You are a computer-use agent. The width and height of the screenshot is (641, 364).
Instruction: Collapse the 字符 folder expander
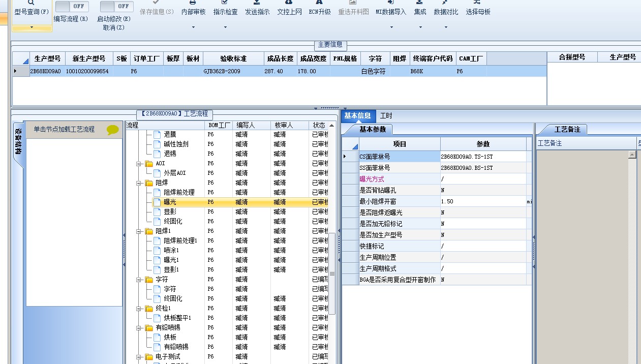click(139, 280)
